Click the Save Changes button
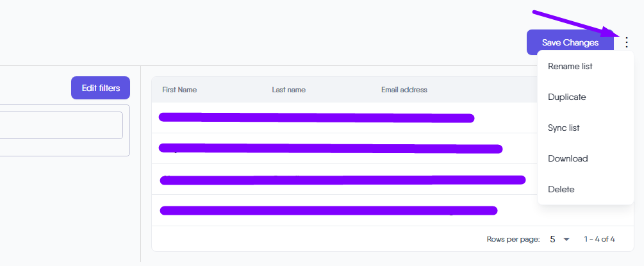 pyautogui.click(x=570, y=42)
